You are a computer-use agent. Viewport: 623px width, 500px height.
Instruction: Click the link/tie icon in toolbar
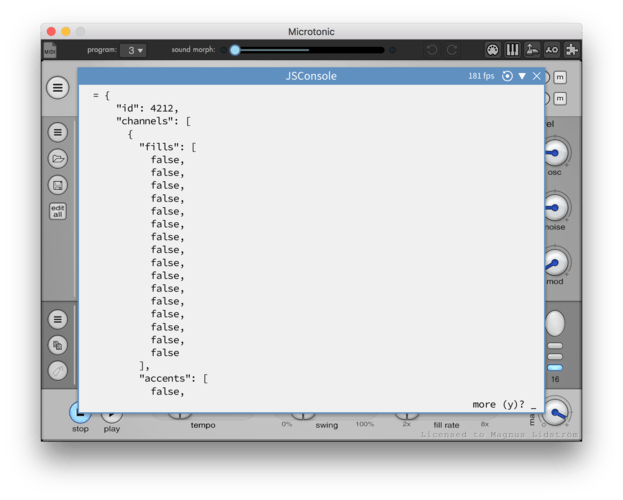552,50
